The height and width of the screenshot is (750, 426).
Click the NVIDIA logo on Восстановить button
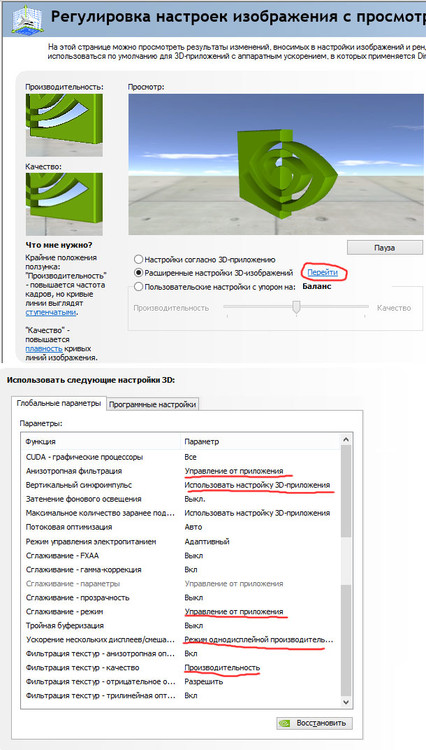(285, 723)
